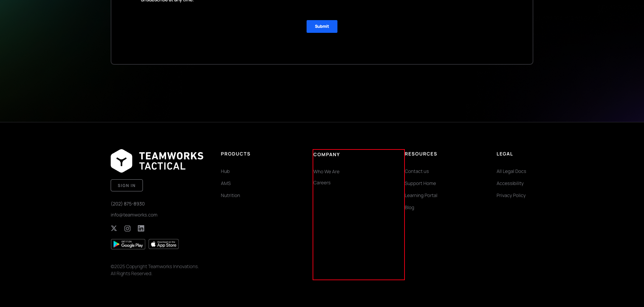Open the AMS product page
This screenshot has height=307, width=644.
coord(225,183)
